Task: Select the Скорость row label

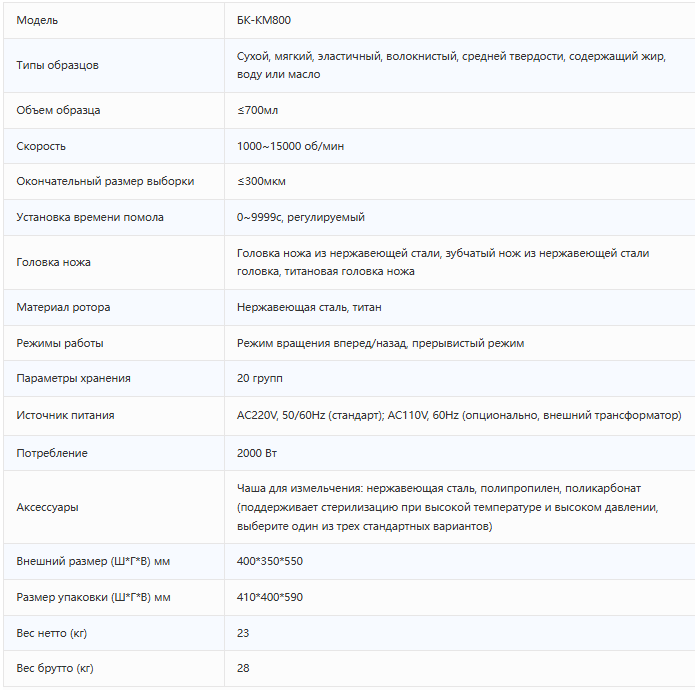Action: point(41,146)
